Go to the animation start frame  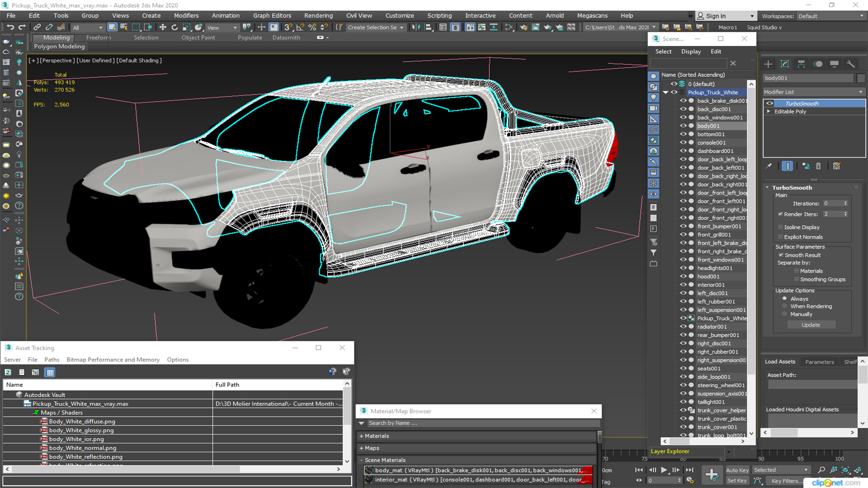pyautogui.click(x=639, y=470)
